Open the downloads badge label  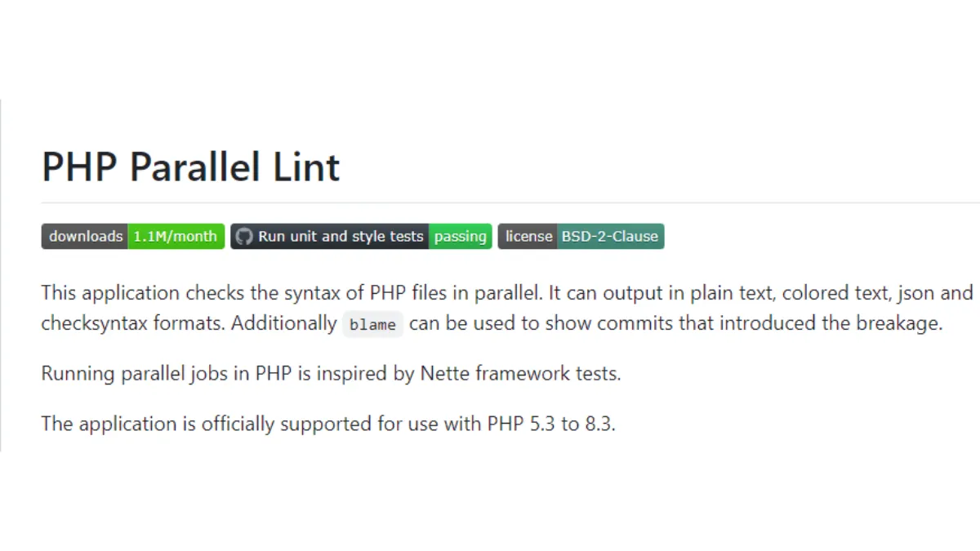pyautogui.click(x=85, y=237)
